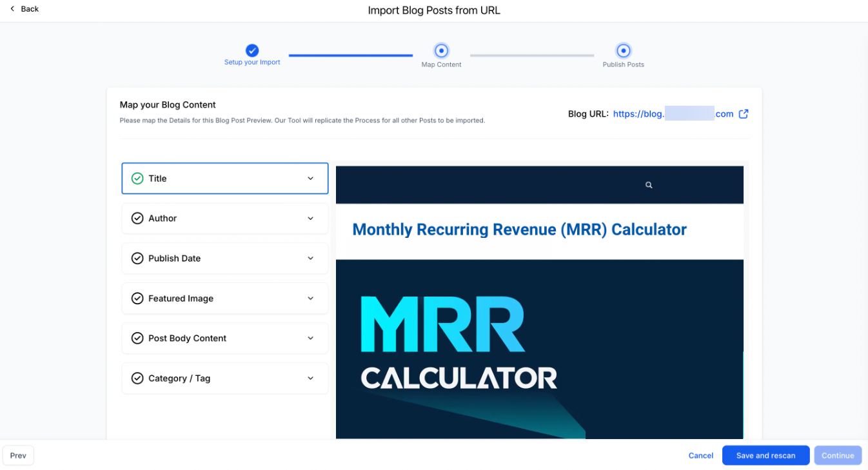Screen dimensions: 868x470
Task: Expand the Post Body Content chevron
Action: [310, 338]
